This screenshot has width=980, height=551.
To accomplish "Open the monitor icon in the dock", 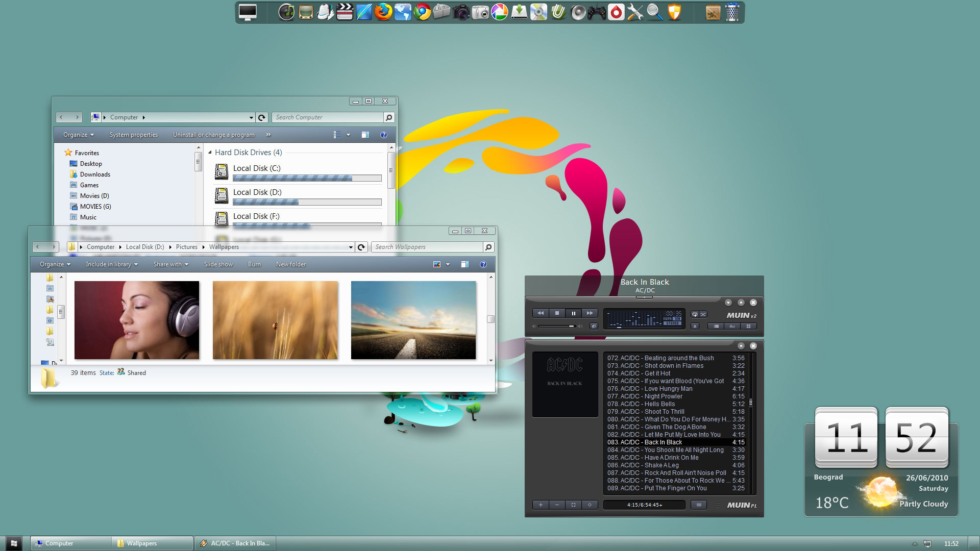I will 248,12.
